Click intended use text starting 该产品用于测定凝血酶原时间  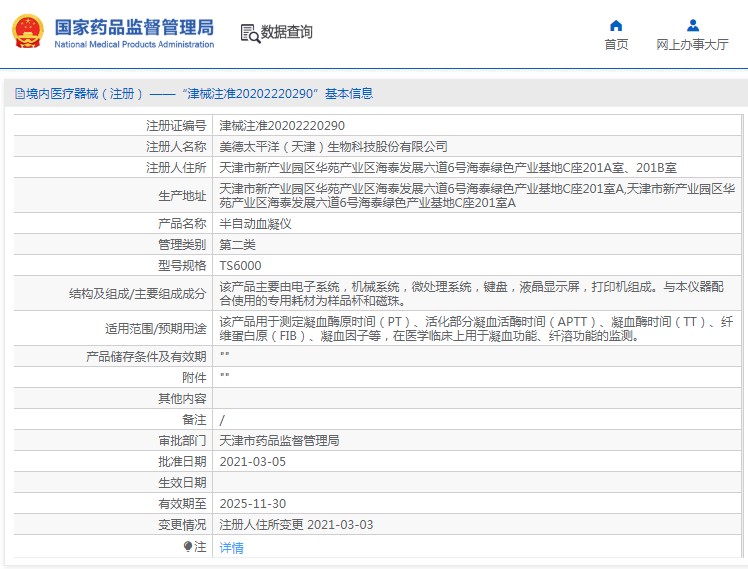click(x=476, y=329)
